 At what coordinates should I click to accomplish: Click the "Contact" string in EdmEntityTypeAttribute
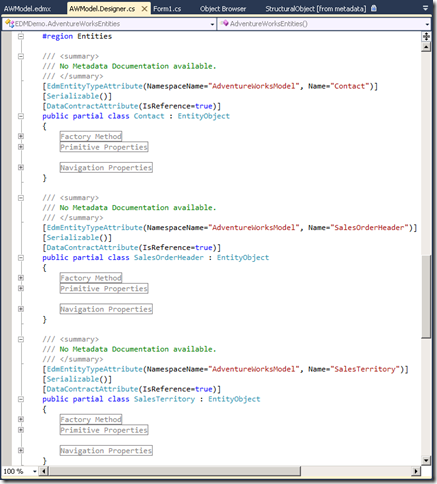click(350, 86)
